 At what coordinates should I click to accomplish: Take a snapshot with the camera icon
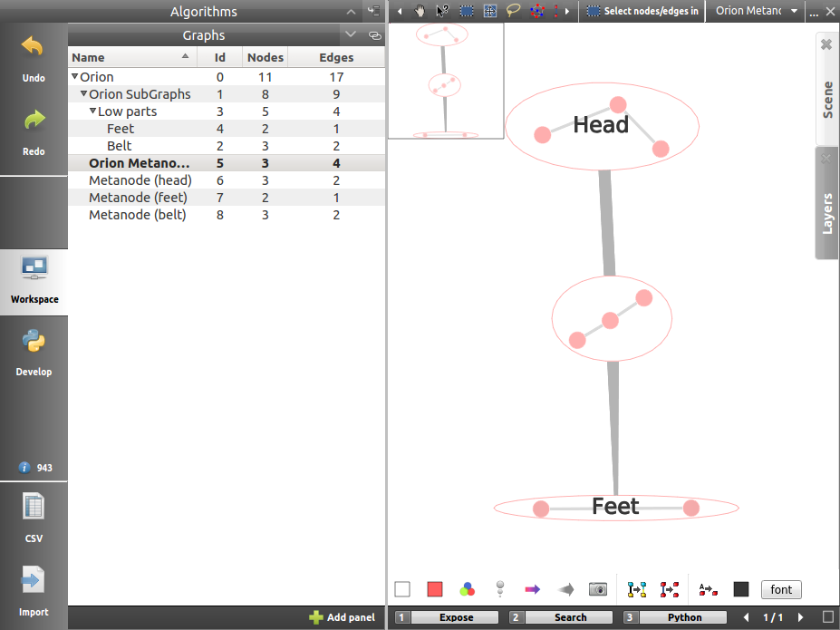[597, 589]
